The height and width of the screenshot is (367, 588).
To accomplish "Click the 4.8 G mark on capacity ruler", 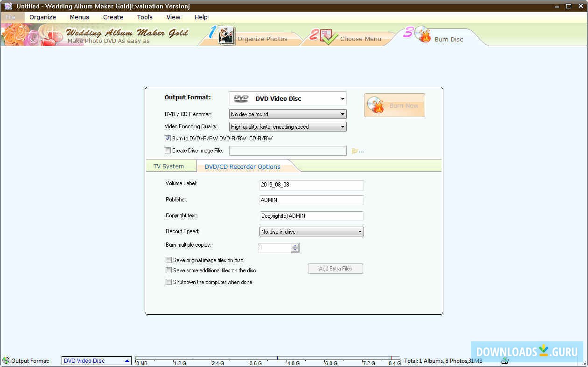I will [294, 363].
